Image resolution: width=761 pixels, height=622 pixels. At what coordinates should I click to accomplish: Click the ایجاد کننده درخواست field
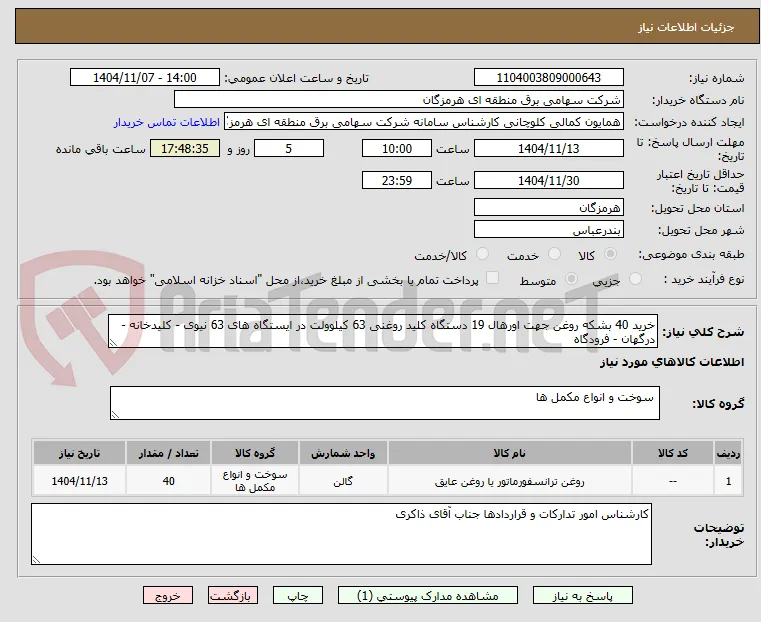tap(424, 122)
